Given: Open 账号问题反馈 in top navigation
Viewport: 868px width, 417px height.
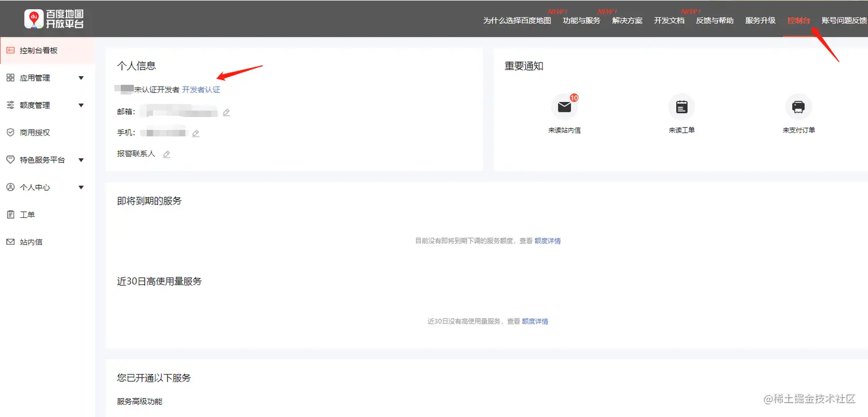Looking at the screenshot, I should (844, 21).
